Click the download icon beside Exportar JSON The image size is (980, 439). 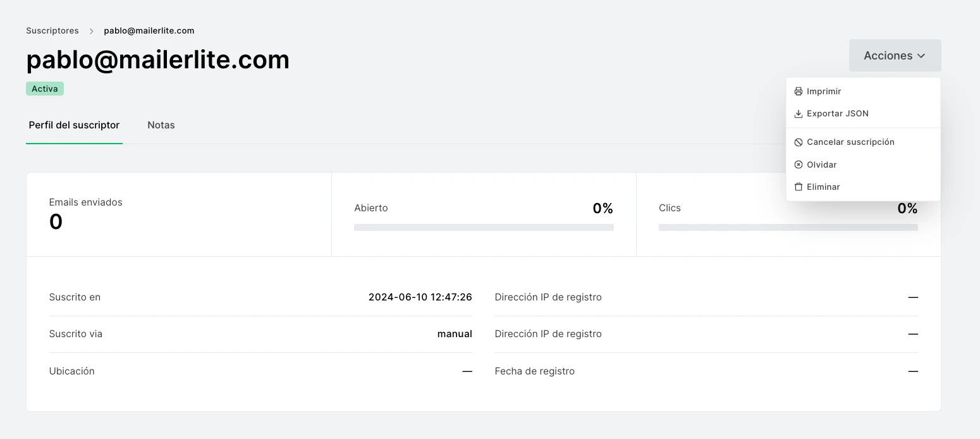click(x=799, y=114)
